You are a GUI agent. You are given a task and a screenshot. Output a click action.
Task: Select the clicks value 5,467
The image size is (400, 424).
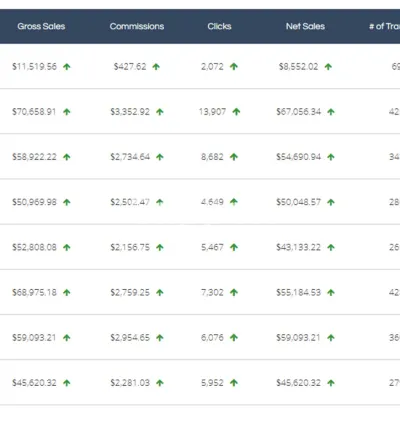pos(212,247)
